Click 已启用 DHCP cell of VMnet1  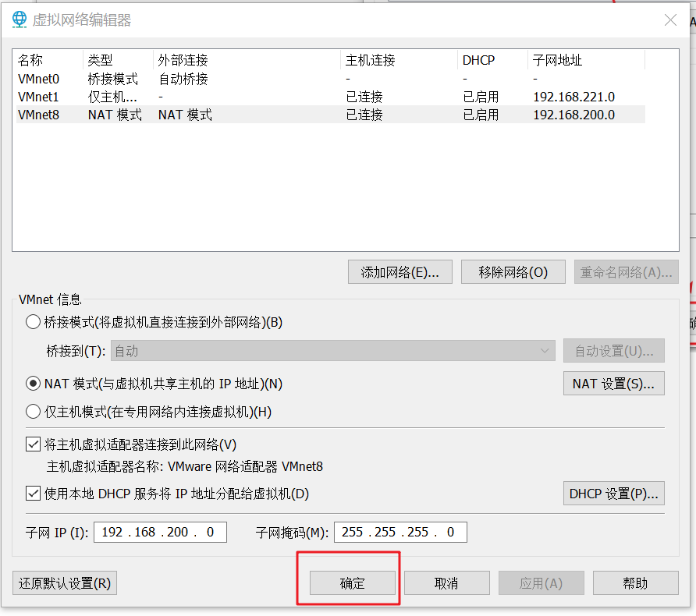[481, 97]
